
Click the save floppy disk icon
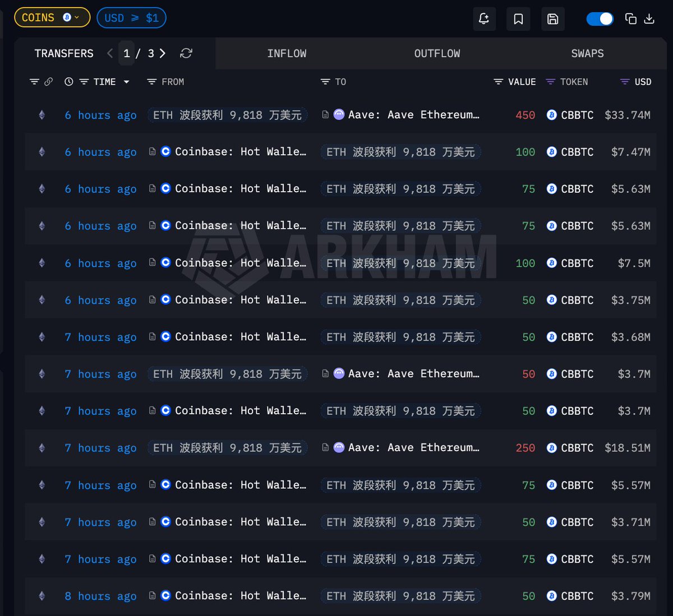[552, 19]
